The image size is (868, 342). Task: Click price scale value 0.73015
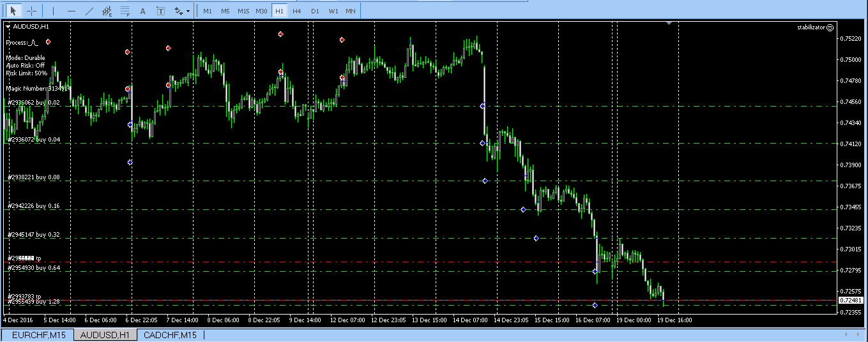pyautogui.click(x=849, y=249)
